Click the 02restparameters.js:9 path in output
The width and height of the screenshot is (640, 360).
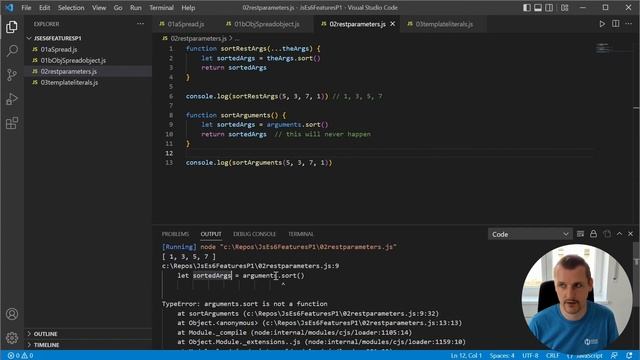[x=250, y=266]
